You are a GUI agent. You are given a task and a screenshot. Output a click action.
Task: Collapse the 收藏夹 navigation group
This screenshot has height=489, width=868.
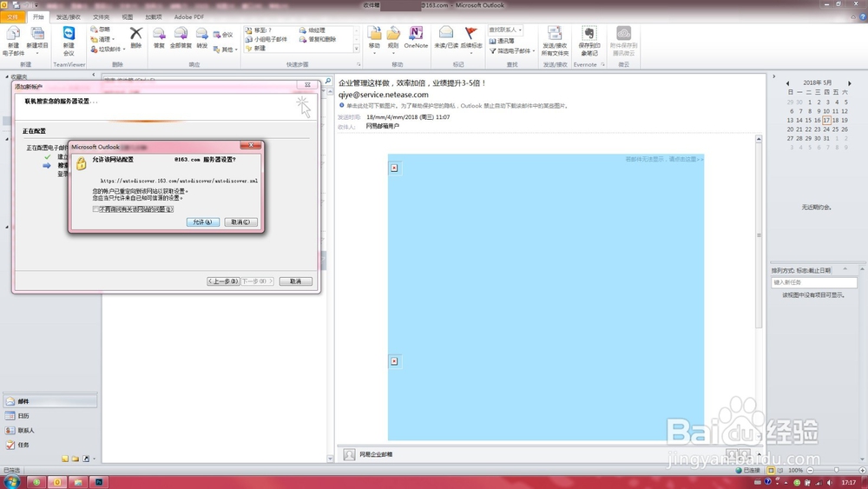click(x=7, y=77)
